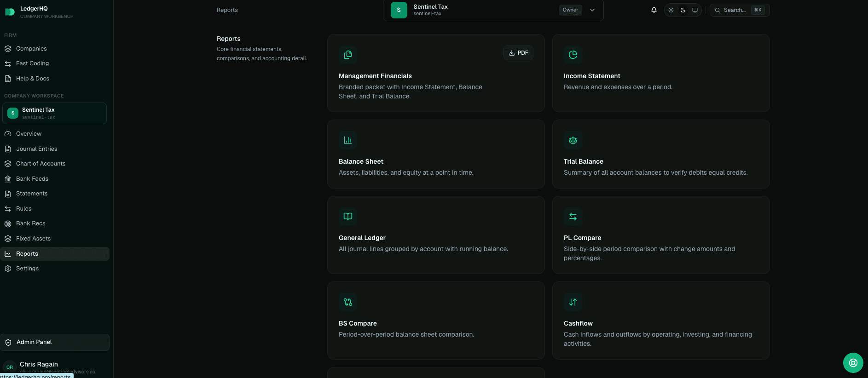Click the Settings gear icon

[8, 269]
